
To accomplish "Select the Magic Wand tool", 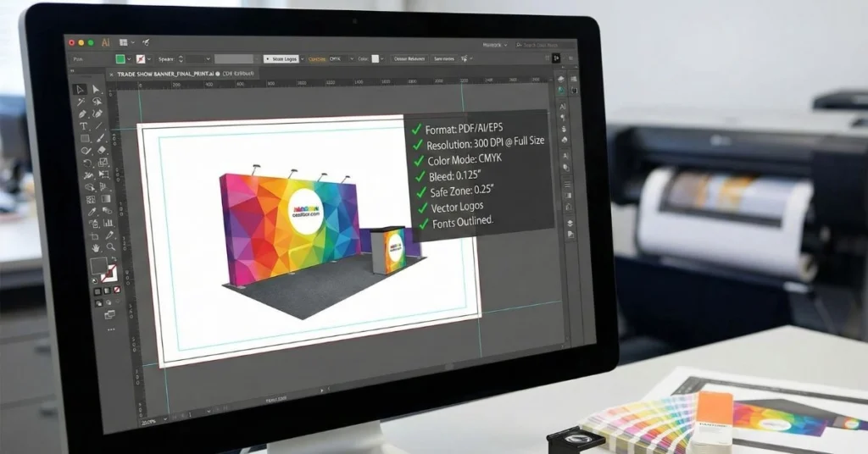I will (x=81, y=102).
